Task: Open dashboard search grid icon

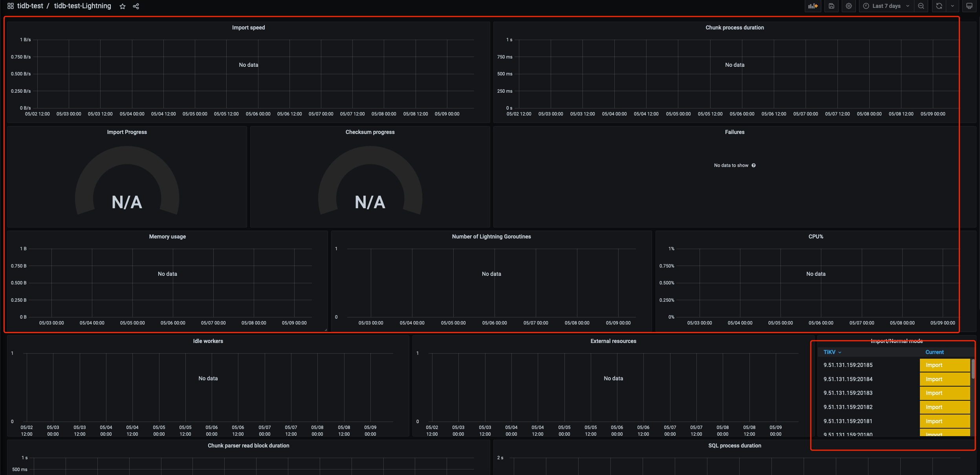Action: coord(11,6)
